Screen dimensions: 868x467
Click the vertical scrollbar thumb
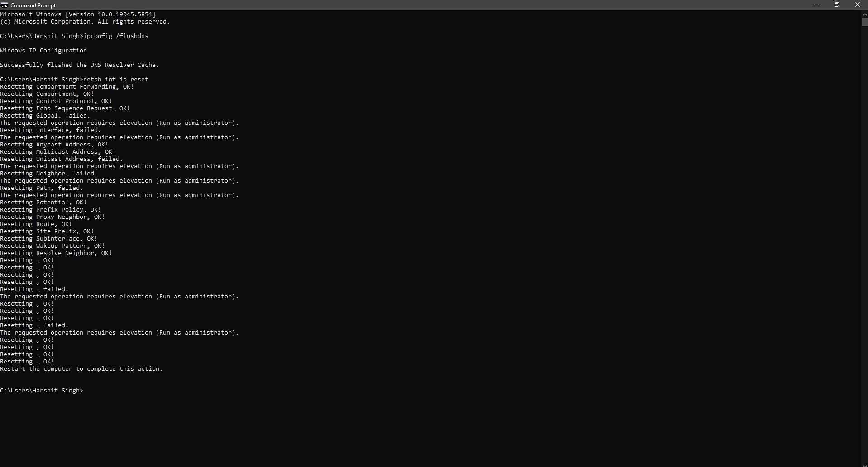coord(864,21)
